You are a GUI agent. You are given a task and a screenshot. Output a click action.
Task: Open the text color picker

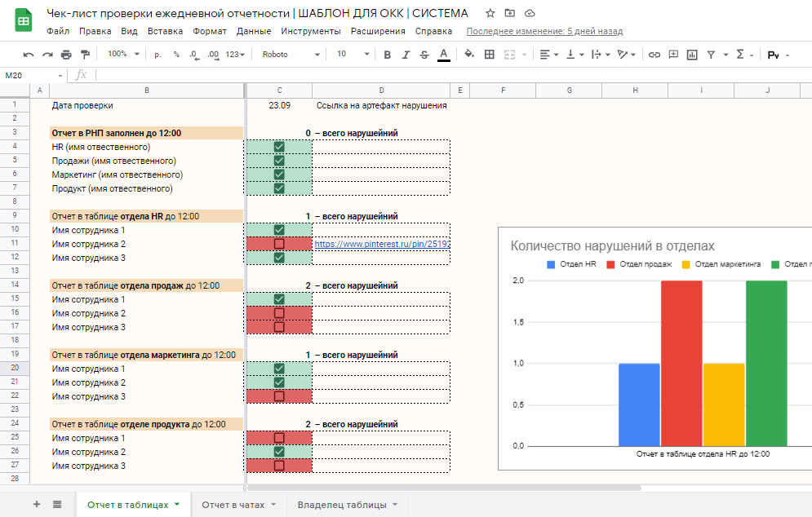click(444, 55)
